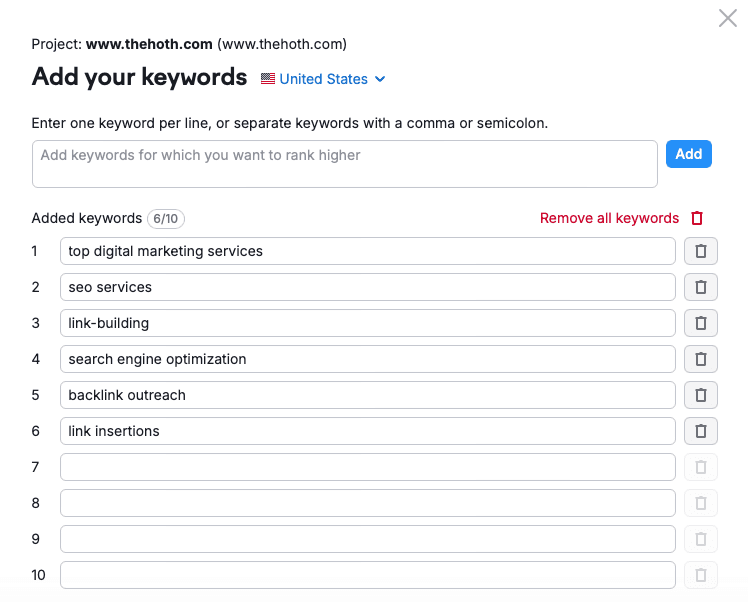The image size is (748, 602).
Task: Delete the 'backlink outreach' keyword
Action: [700, 395]
